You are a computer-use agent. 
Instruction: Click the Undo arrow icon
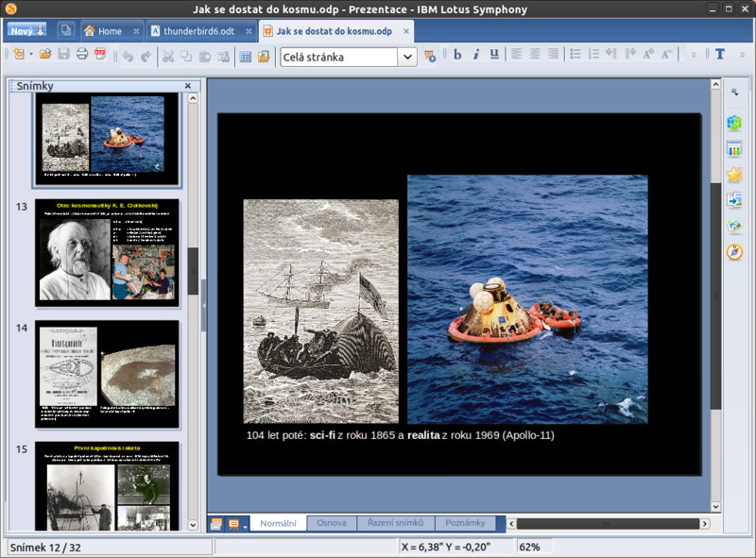[x=128, y=57]
